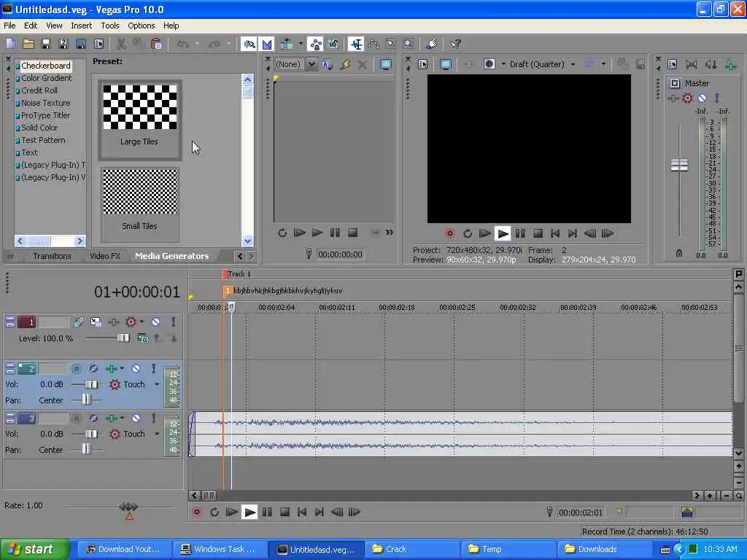747x560 pixels.
Task: Open the Touch automation mode dropdown on track 2
Action: pos(157,384)
